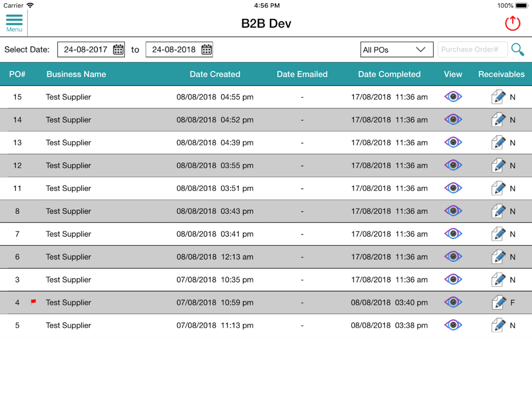Image resolution: width=532 pixels, height=399 pixels.
Task: Click the 4:56 PM status bar clock
Action: point(267,5)
